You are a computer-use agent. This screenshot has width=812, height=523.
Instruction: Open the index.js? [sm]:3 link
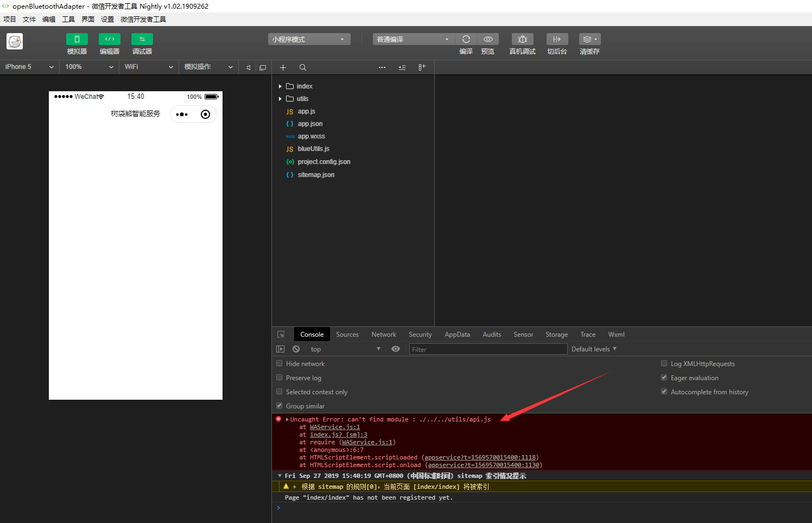339,434
